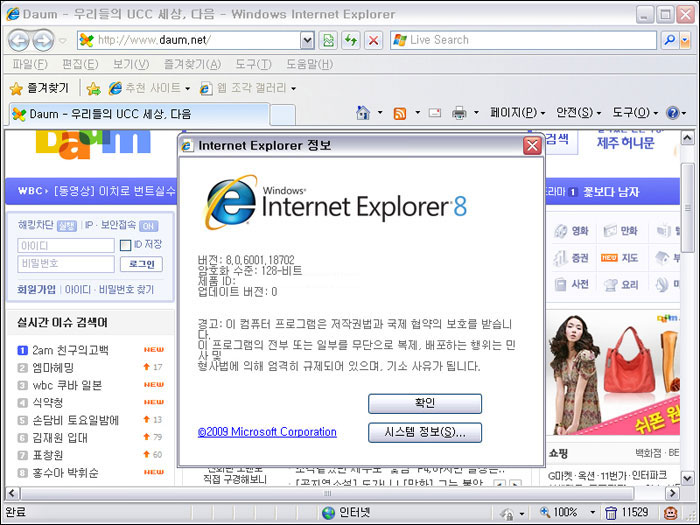700x525 pixels.
Task: Close the Internet Explorer 정보 dialog
Action: tap(532, 146)
